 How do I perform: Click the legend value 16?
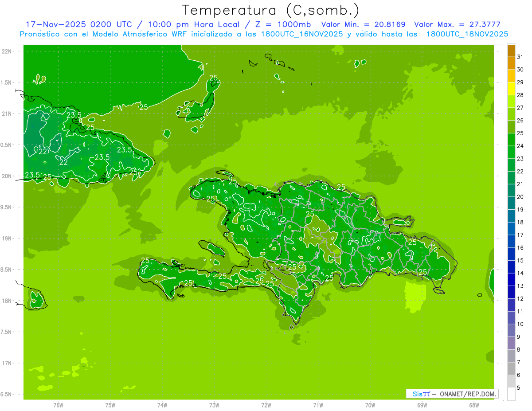coord(520,248)
